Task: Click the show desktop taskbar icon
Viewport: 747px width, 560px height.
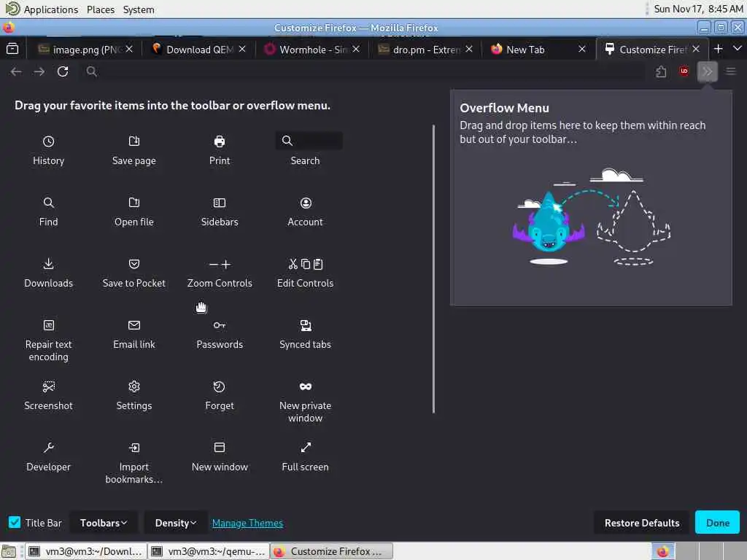Action: click(x=9, y=551)
